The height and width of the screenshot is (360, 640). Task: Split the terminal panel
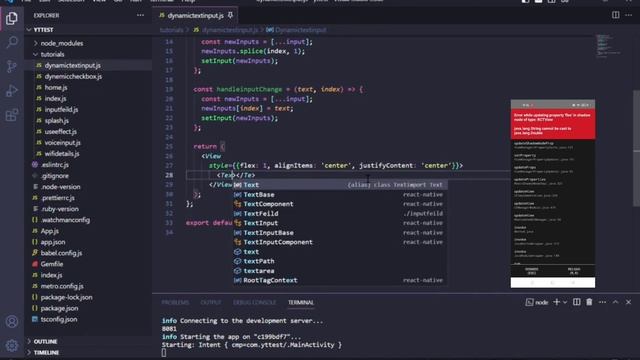[x=576, y=302]
